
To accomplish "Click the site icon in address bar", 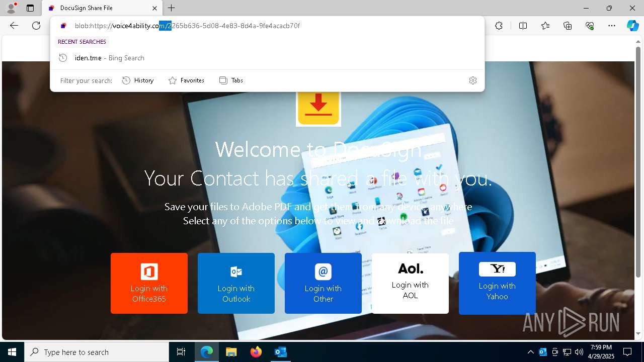I will coord(63,26).
